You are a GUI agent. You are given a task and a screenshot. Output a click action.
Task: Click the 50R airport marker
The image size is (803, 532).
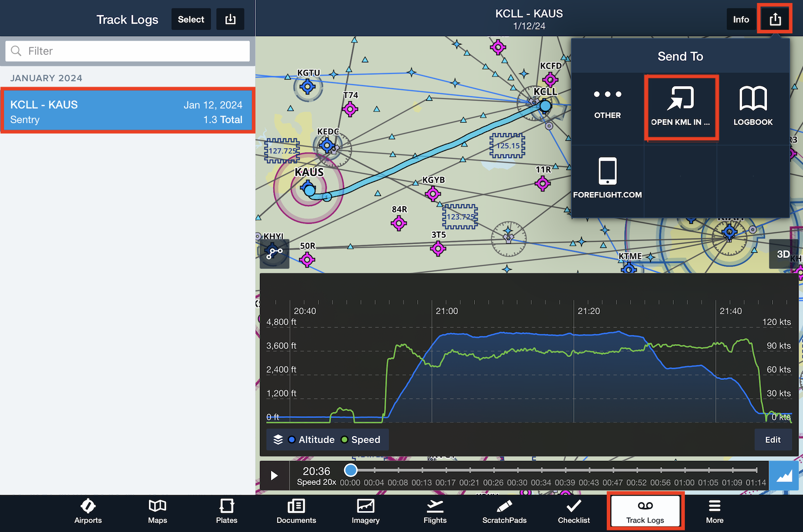[307, 259]
